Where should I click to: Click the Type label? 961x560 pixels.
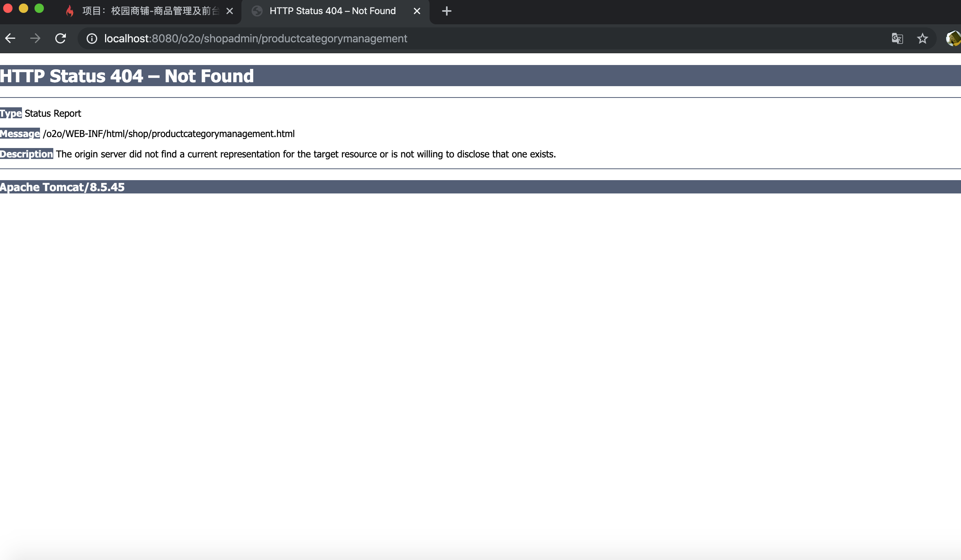(11, 114)
